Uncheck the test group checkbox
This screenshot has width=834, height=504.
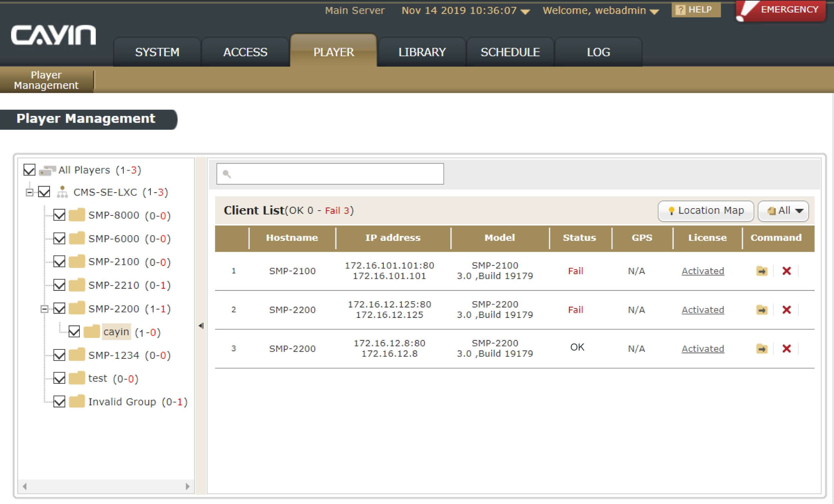pos(60,378)
